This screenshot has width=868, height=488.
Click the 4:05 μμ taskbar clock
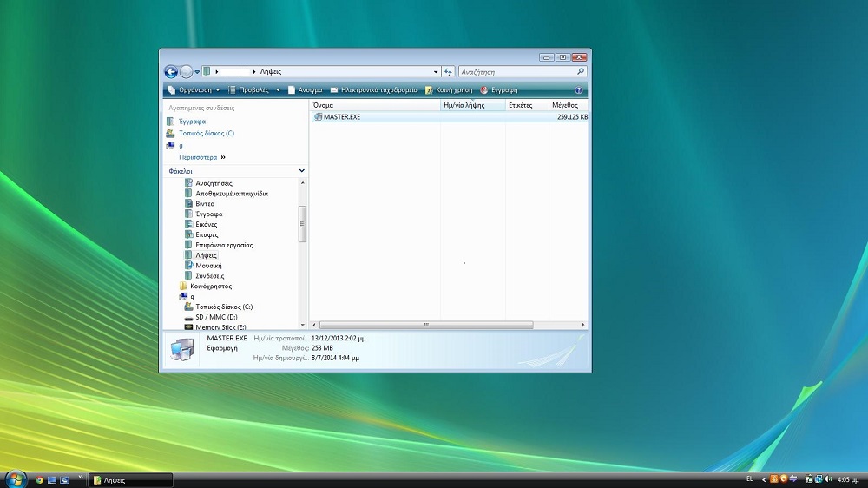click(848, 479)
